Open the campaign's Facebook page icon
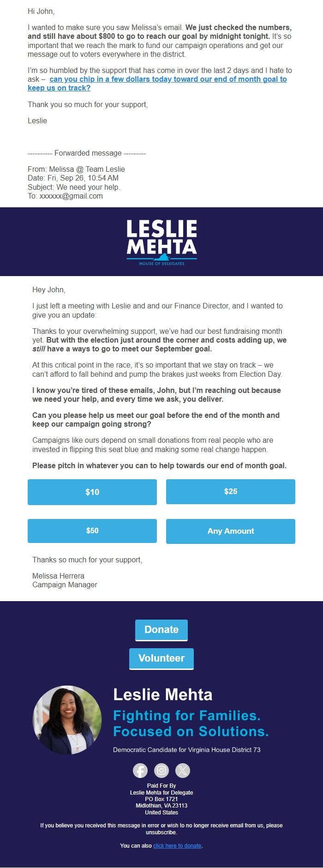The image size is (323, 868). [x=140, y=771]
